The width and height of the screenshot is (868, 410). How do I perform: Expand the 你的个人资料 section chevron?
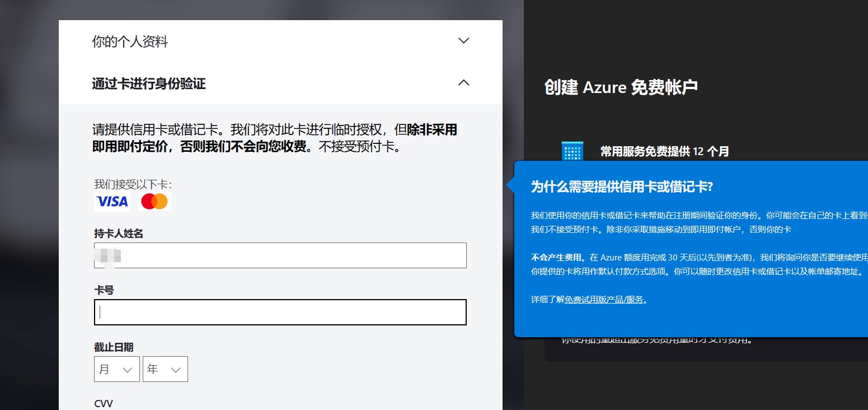pyautogui.click(x=463, y=41)
